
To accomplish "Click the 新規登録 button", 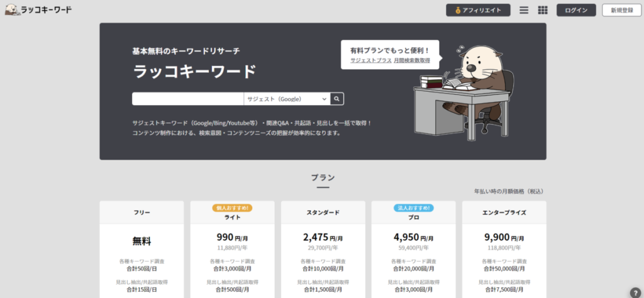I will point(622,10).
